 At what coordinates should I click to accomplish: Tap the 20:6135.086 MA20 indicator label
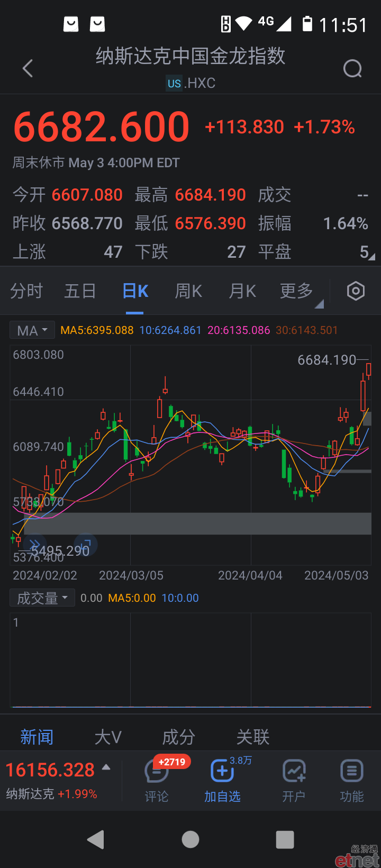[x=239, y=330]
